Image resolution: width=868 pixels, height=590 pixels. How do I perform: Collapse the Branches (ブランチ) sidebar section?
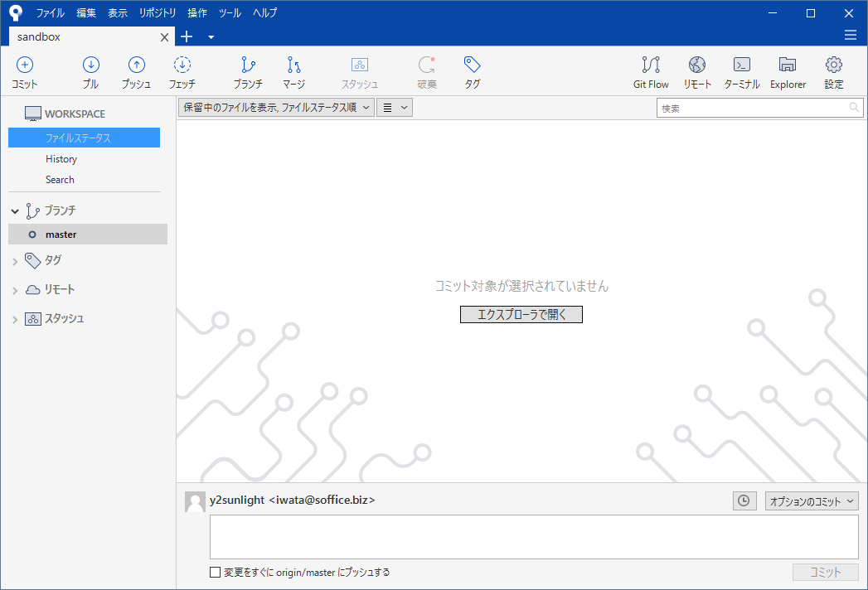15,211
